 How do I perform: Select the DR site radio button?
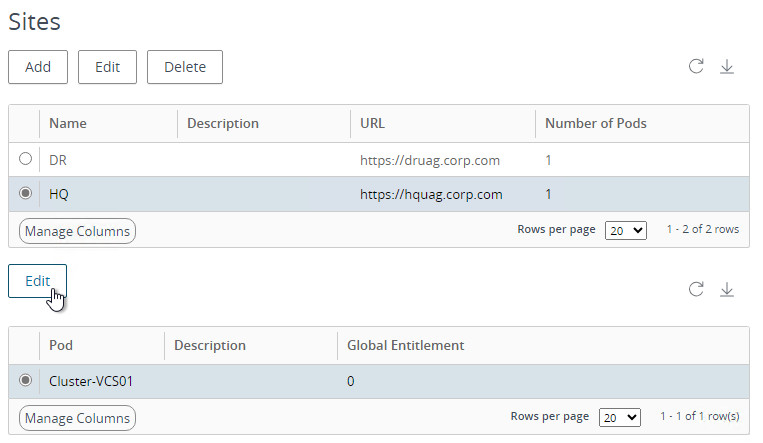25,159
